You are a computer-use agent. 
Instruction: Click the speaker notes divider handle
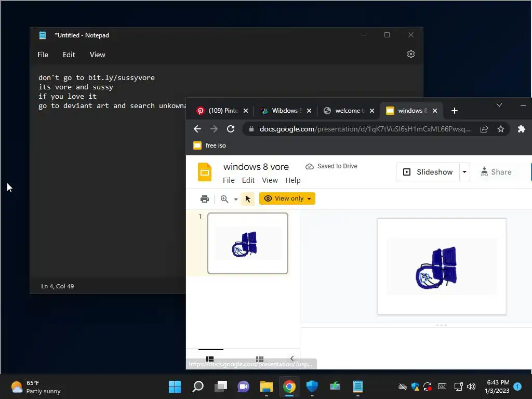tap(442, 325)
